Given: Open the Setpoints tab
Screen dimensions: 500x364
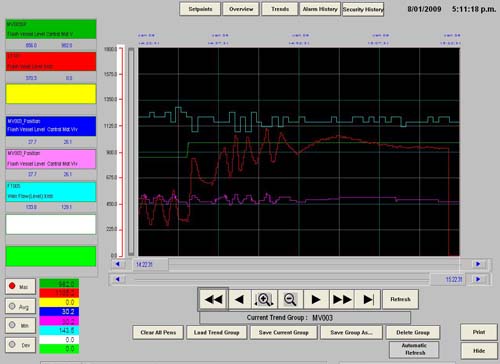Looking at the screenshot, I should pos(200,9).
